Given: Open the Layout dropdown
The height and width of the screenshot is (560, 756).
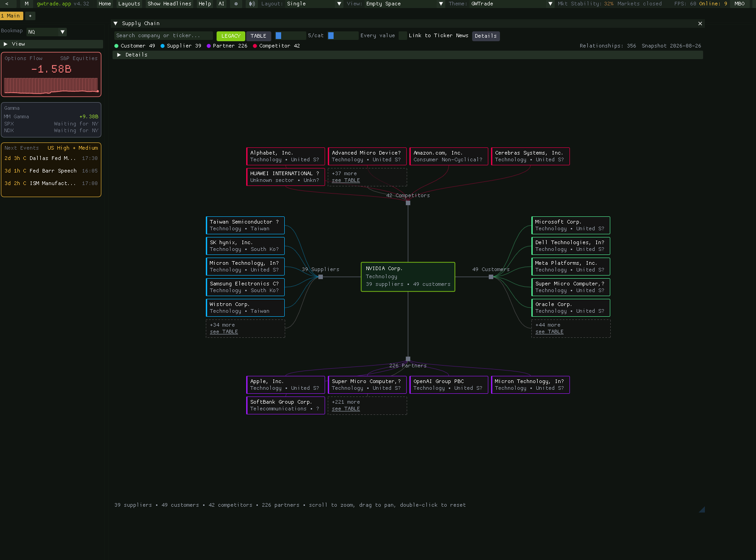Looking at the screenshot, I should [x=314, y=4].
